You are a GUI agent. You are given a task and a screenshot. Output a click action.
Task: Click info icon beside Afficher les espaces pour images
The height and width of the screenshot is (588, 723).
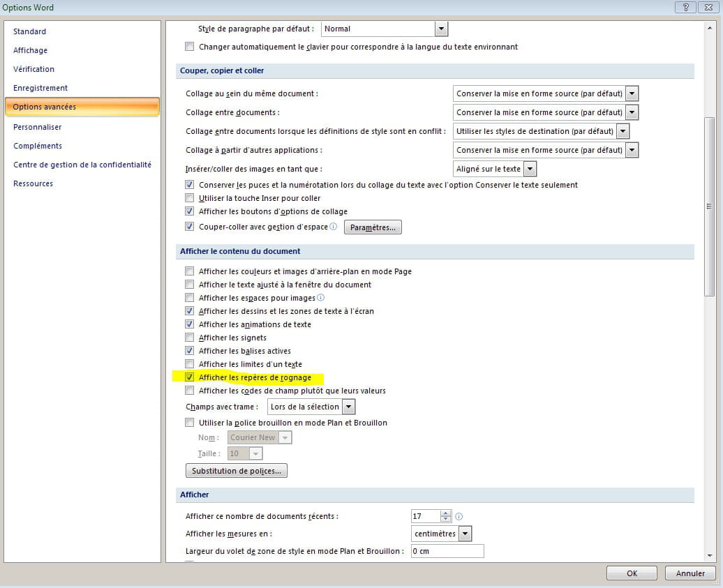coord(321,298)
